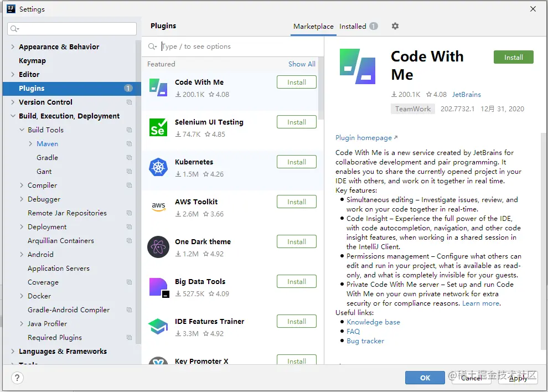Click the Selenium UI Testing plugin icon

pyautogui.click(x=158, y=127)
